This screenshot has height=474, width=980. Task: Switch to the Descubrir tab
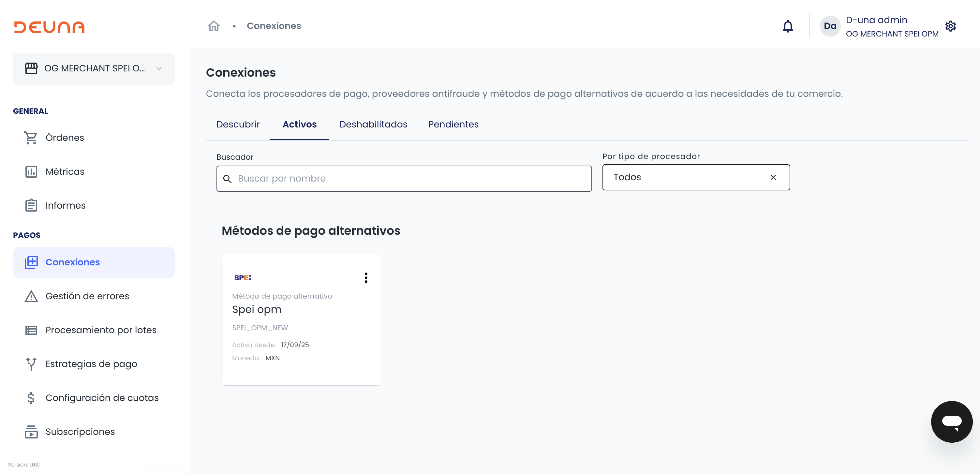(x=238, y=125)
